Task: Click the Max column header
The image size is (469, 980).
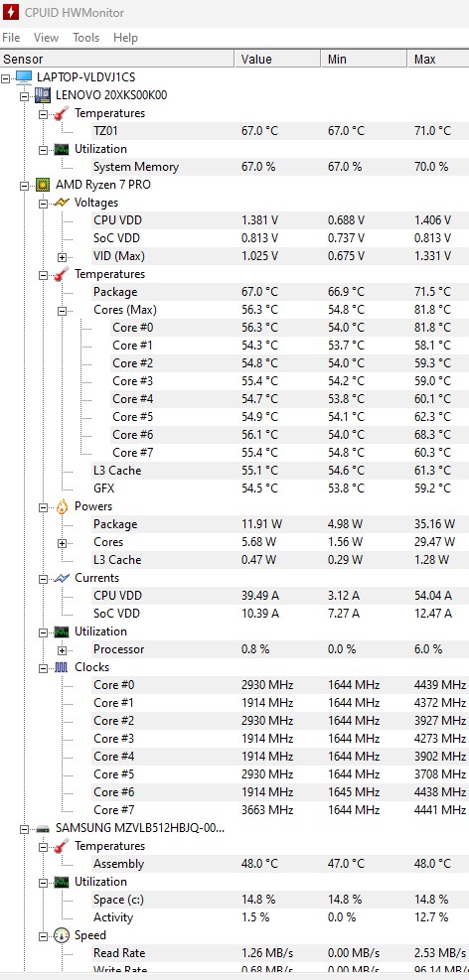Action: pos(439,60)
